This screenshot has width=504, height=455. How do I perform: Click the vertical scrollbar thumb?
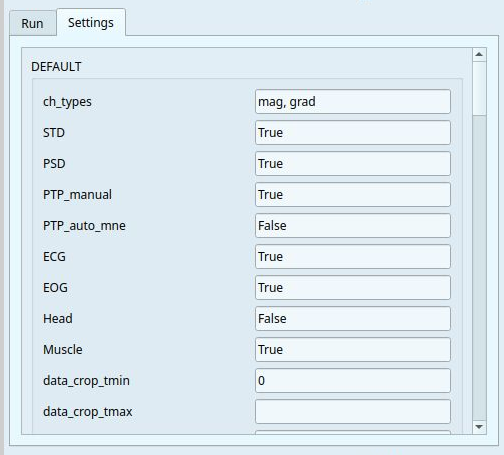click(x=479, y=88)
